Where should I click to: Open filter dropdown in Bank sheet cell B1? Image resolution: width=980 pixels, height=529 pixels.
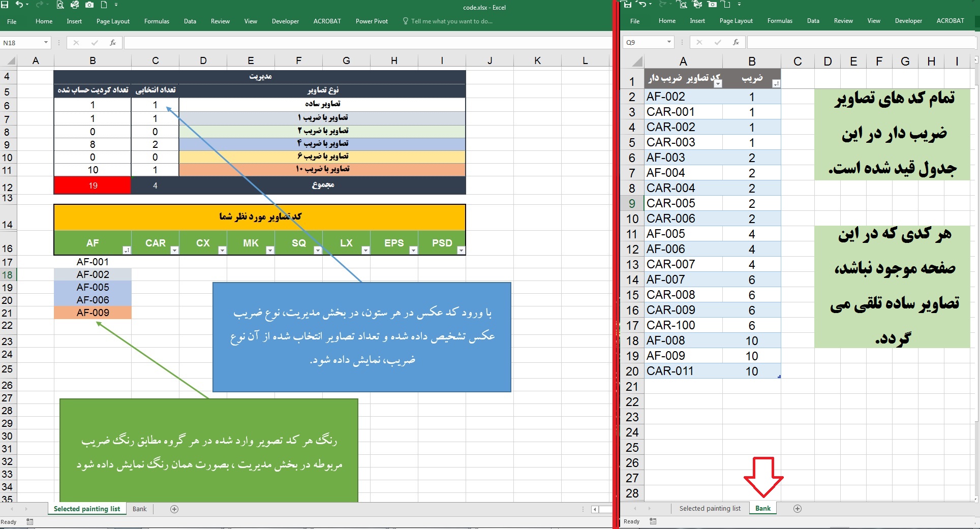coord(776,84)
